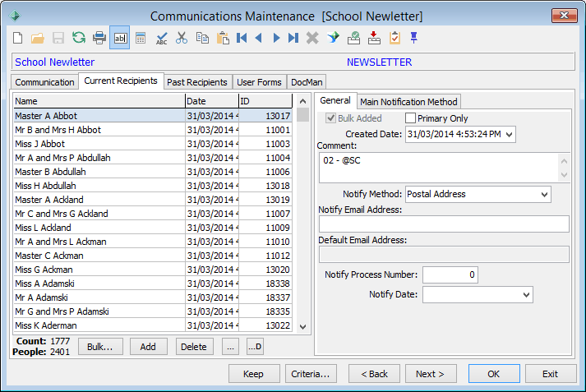Click the Delete recipient button
The image size is (586, 392).
(194, 347)
